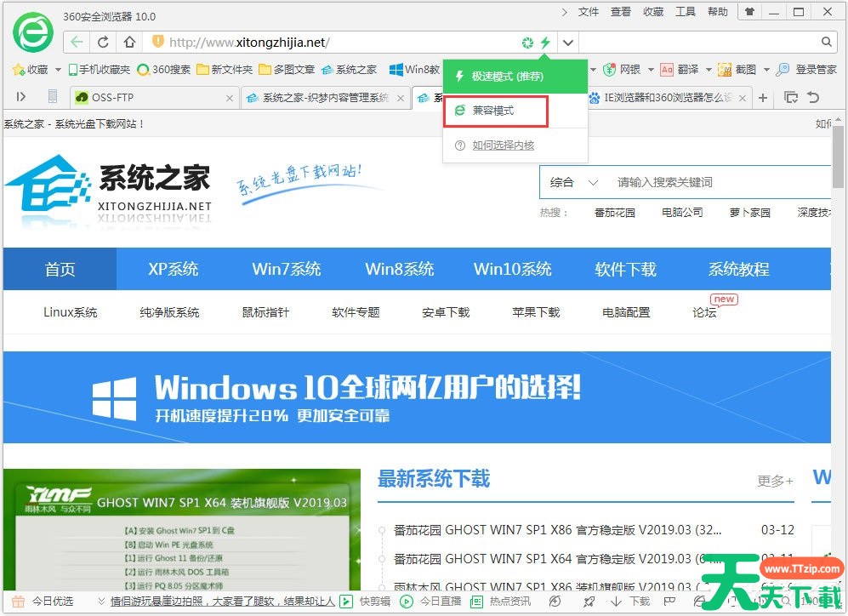Expand the address bar history dropdown
The height and width of the screenshot is (616, 848).
pyautogui.click(x=568, y=43)
